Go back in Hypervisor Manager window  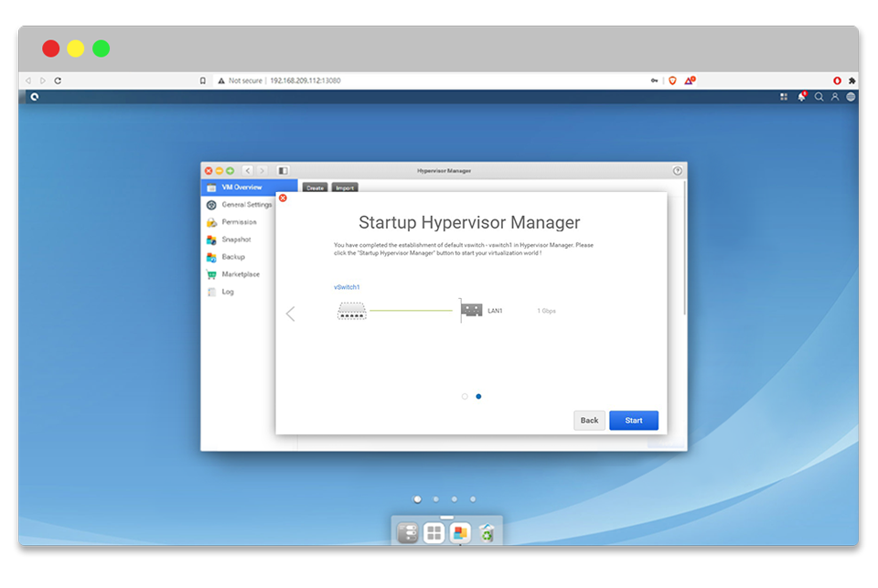248,170
